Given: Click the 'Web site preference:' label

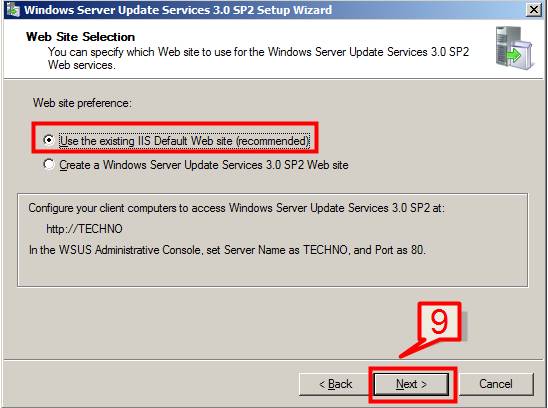Looking at the screenshot, I should pos(82,103).
